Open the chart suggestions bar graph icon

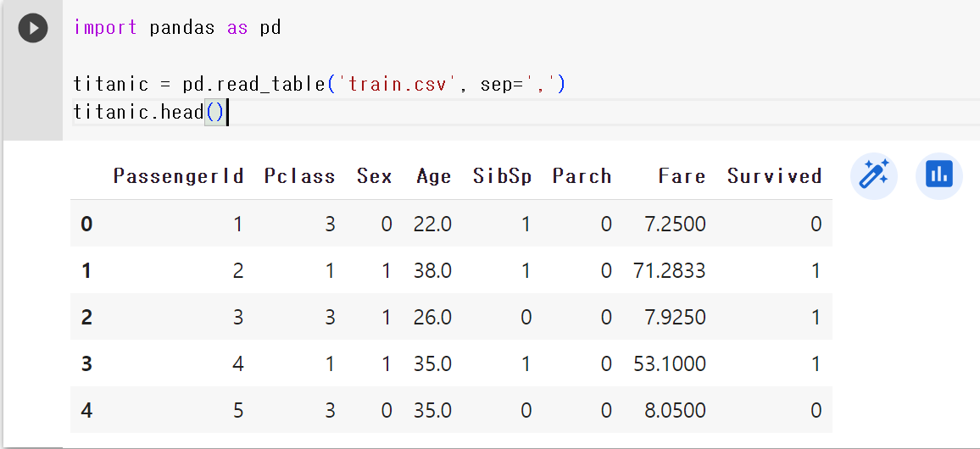tap(939, 175)
